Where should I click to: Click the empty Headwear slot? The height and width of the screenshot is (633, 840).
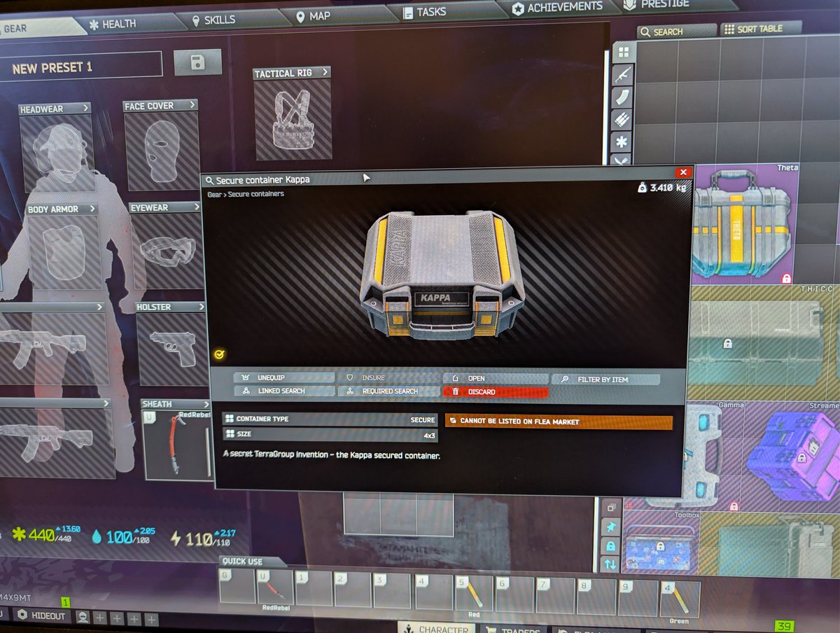[x=57, y=153]
